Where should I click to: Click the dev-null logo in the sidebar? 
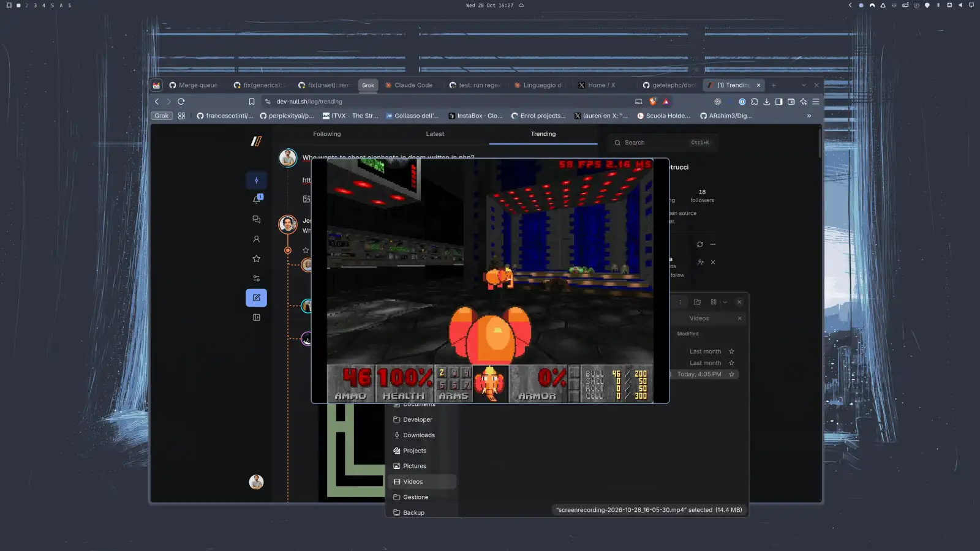point(256,141)
